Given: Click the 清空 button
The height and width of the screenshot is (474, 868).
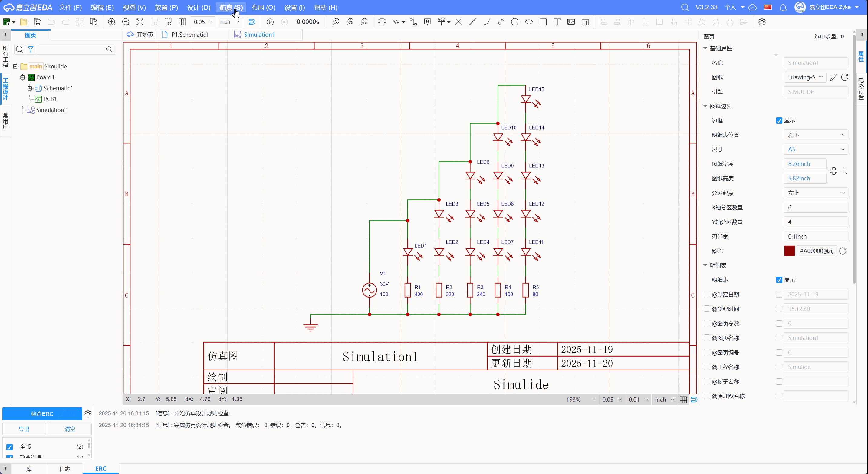Looking at the screenshot, I should pyautogui.click(x=70, y=429).
